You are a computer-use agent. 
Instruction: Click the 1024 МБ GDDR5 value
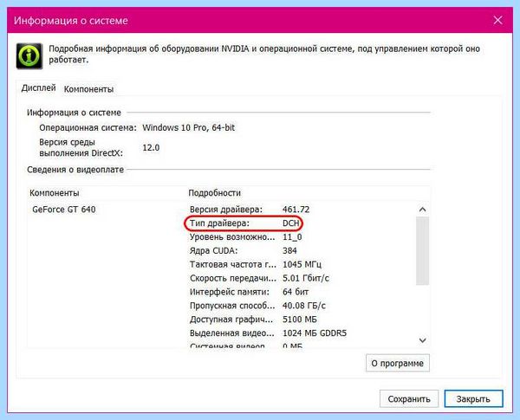click(315, 333)
